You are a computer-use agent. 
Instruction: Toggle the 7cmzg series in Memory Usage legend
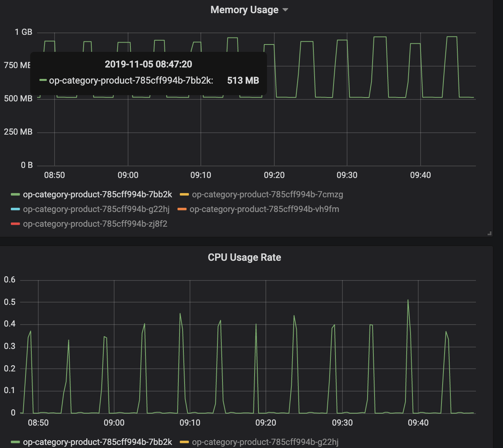click(267, 195)
